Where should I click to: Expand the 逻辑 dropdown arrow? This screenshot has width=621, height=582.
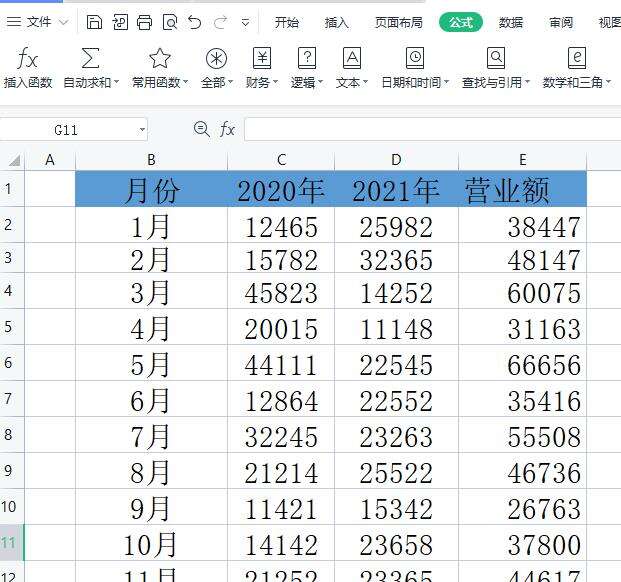(321, 82)
